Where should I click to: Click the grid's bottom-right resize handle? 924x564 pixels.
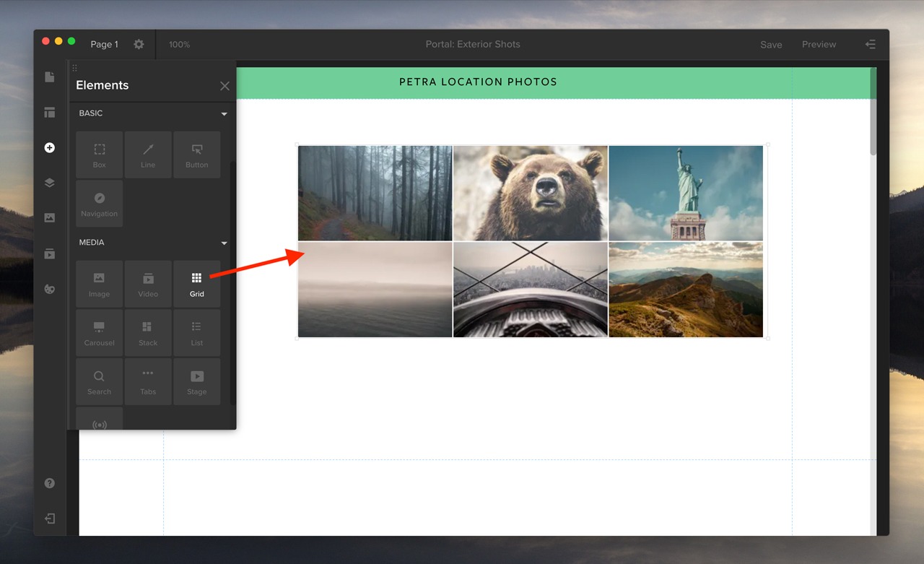click(x=767, y=338)
